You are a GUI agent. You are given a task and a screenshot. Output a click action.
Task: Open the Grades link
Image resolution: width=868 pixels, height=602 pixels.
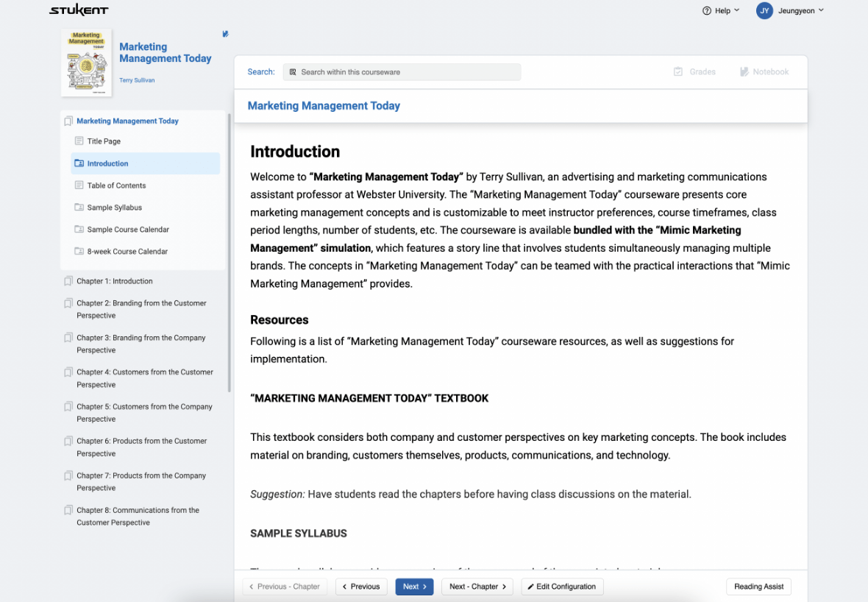(x=694, y=71)
